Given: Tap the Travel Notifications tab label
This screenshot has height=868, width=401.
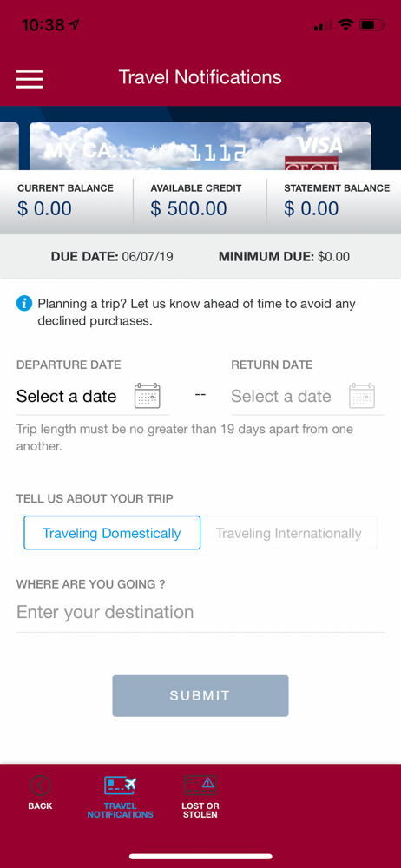Looking at the screenshot, I should pyautogui.click(x=120, y=810).
